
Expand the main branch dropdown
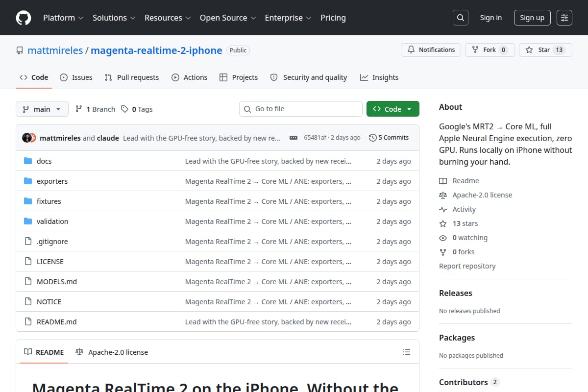(42, 109)
